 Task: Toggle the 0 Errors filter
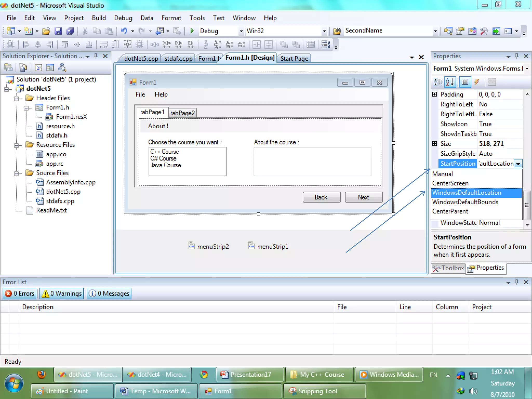(x=20, y=293)
